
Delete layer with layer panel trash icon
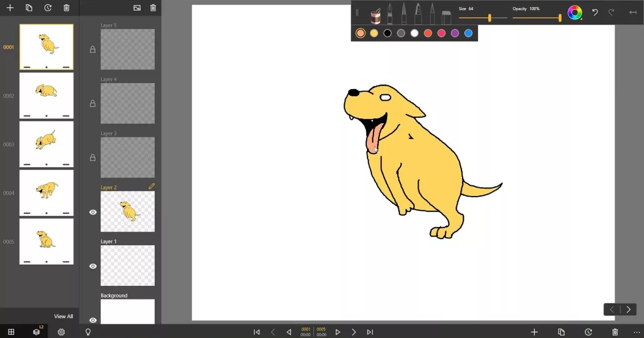point(153,8)
